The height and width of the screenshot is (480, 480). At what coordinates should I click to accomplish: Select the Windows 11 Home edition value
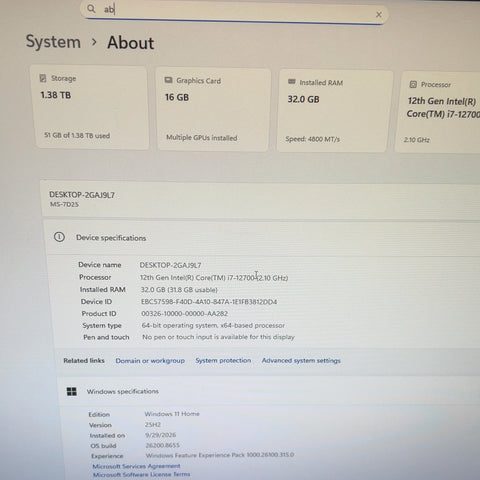coord(172,414)
